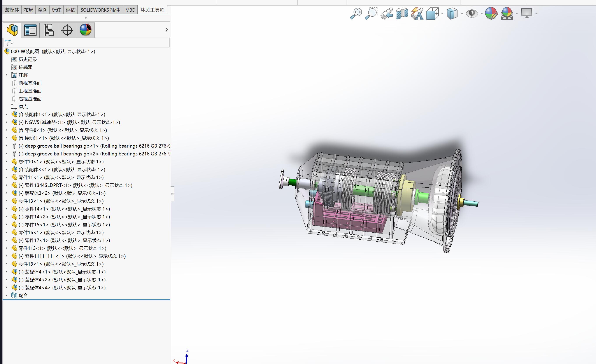This screenshot has height=364, width=596.
Task: Open dropdown arrow beside View Settings
Action: [x=536, y=14]
